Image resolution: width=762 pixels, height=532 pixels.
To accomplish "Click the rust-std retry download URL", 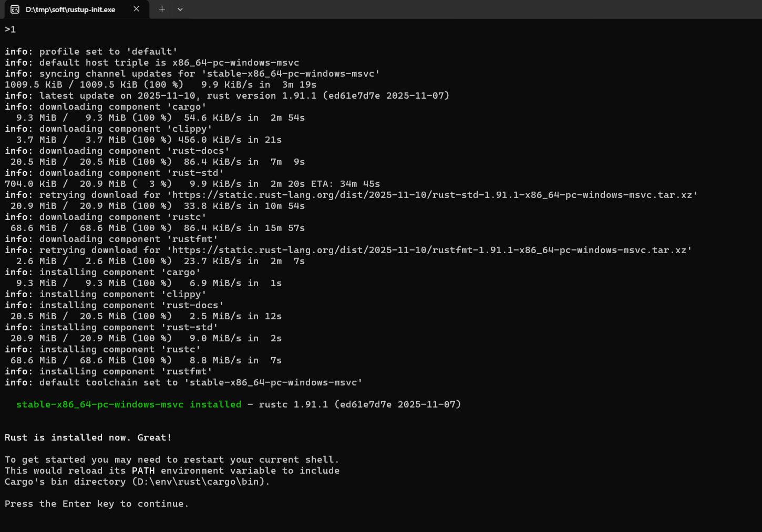I will coord(433,195).
